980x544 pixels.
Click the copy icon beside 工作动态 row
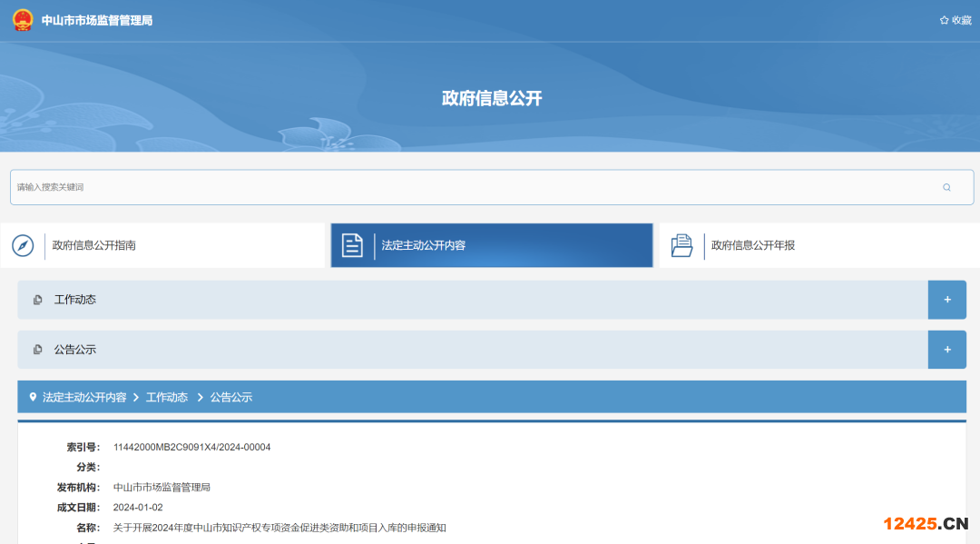click(x=37, y=300)
